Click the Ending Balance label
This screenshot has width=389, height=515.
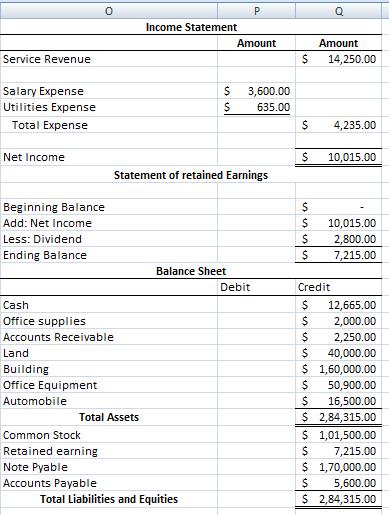[45, 255]
